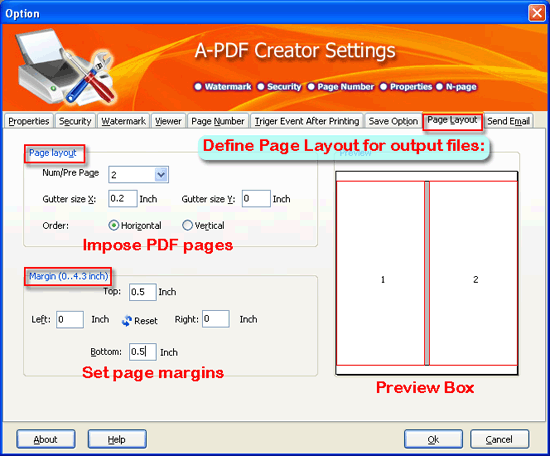Open the Send Email tab
This screenshot has height=456, width=550.
point(508,121)
